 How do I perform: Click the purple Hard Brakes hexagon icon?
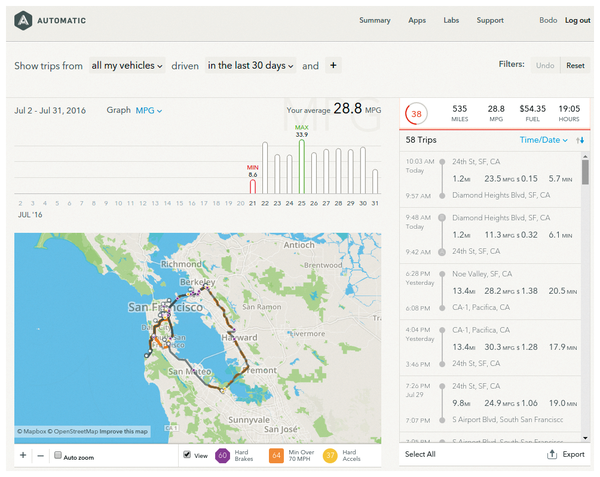222,456
